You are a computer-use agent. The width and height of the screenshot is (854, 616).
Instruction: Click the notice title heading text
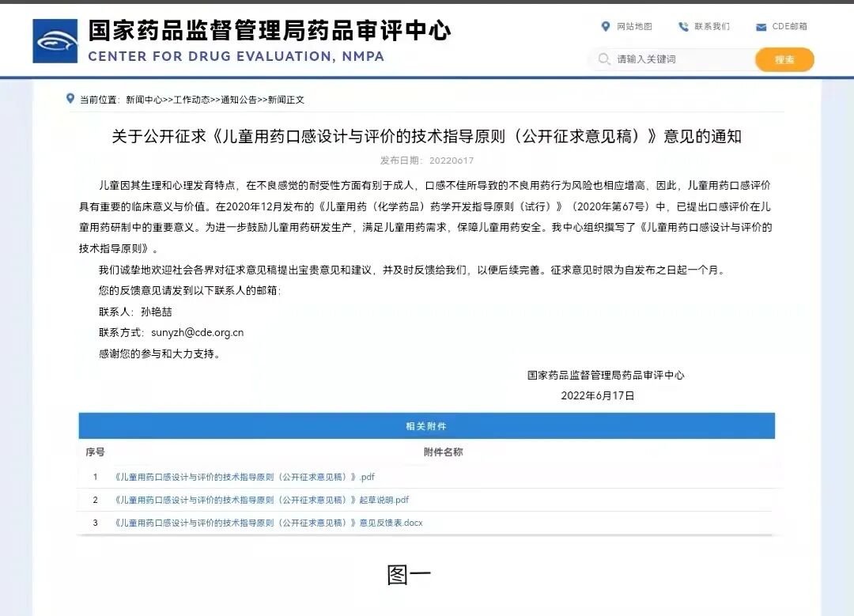click(426, 136)
